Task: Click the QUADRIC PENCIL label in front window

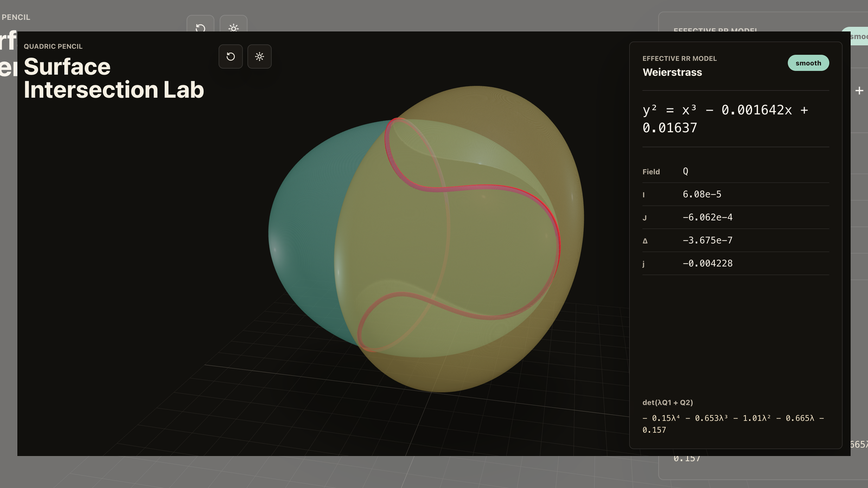Action: coord(53,47)
